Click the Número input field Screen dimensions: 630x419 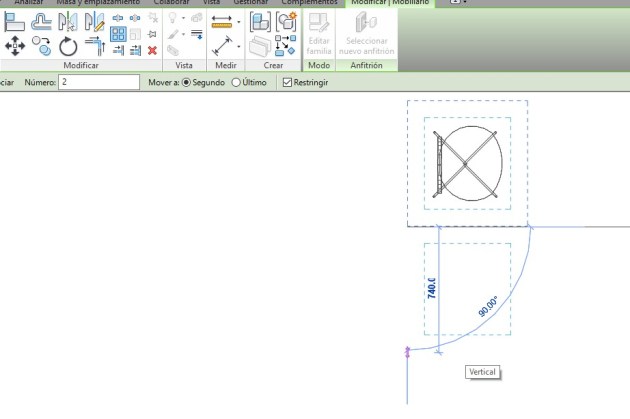click(98, 82)
